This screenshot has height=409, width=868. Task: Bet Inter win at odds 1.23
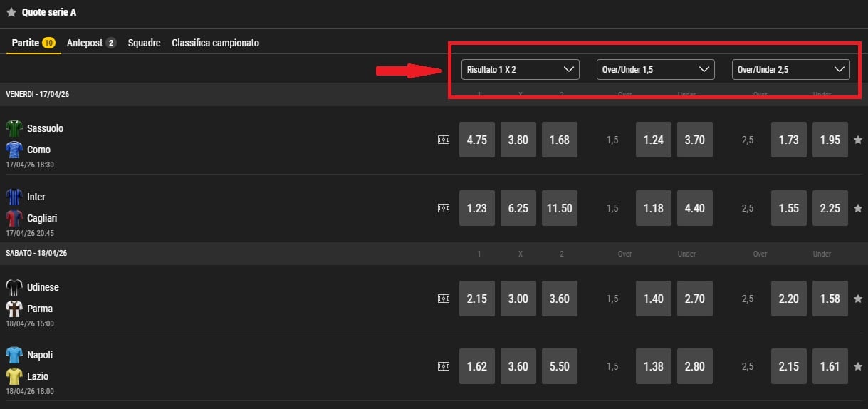pos(477,208)
